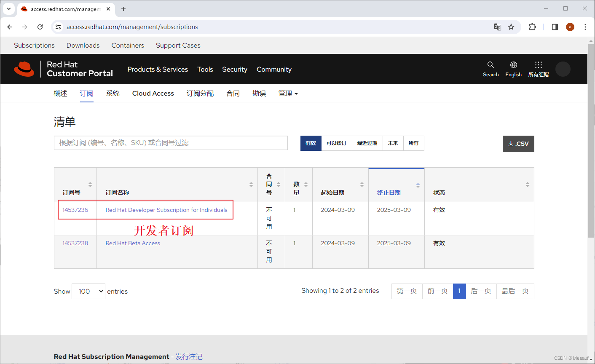Screen dimensions: 595x364
Task: Sort by 数量 column arrows
Action: [306, 185]
